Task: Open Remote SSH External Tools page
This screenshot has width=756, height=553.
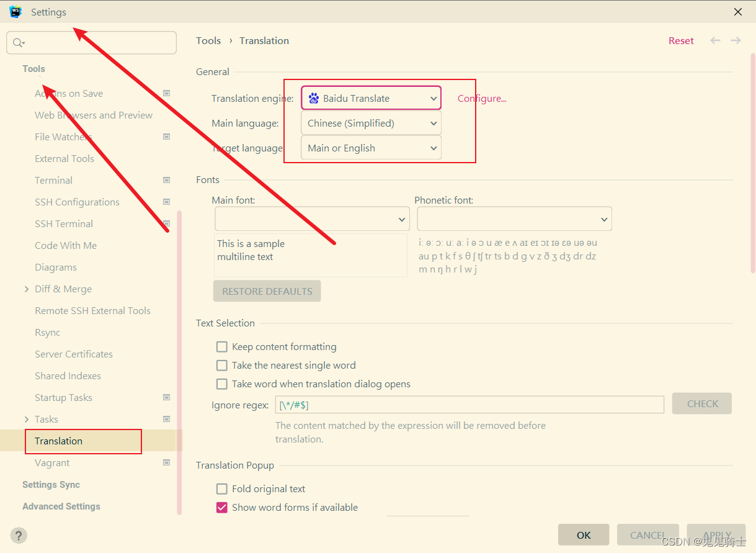Action: point(93,310)
